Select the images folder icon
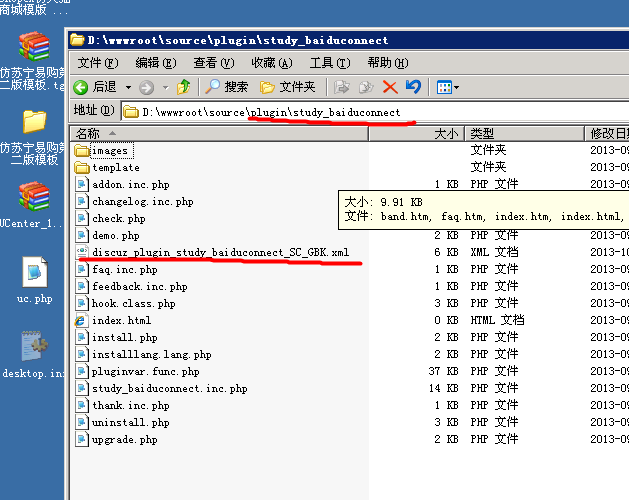The image size is (629, 500). 82,150
